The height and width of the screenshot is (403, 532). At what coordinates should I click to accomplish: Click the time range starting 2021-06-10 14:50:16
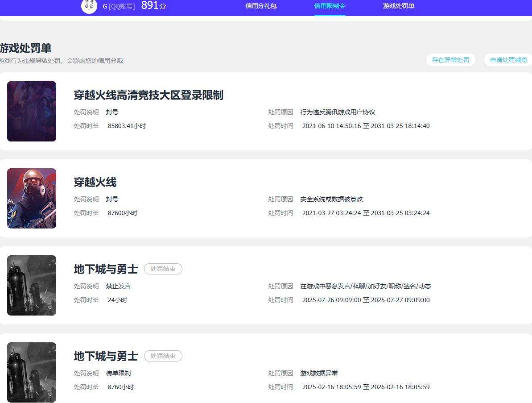pos(366,126)
